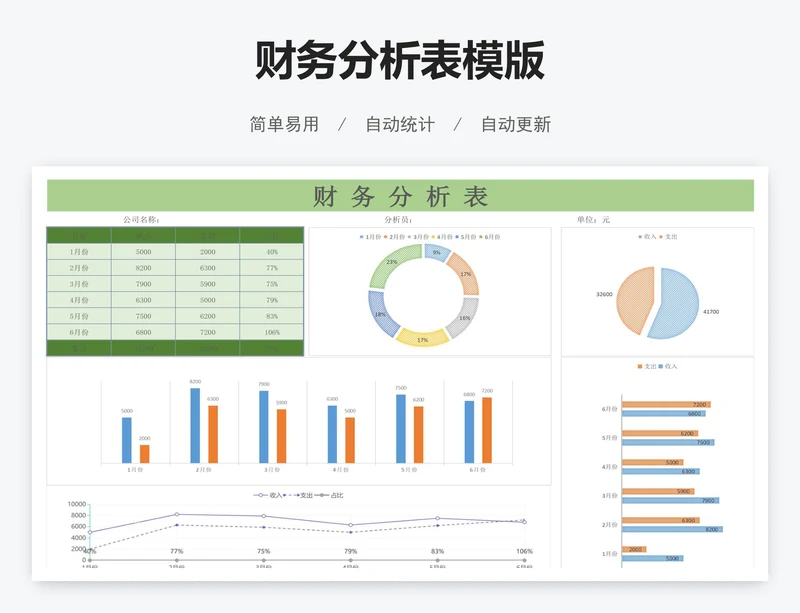Click table cell 2000 in 1月份 row
Image resolution: width=800 pixels, height=613 pixels.
pyautogui.click(x=208, y=252)
